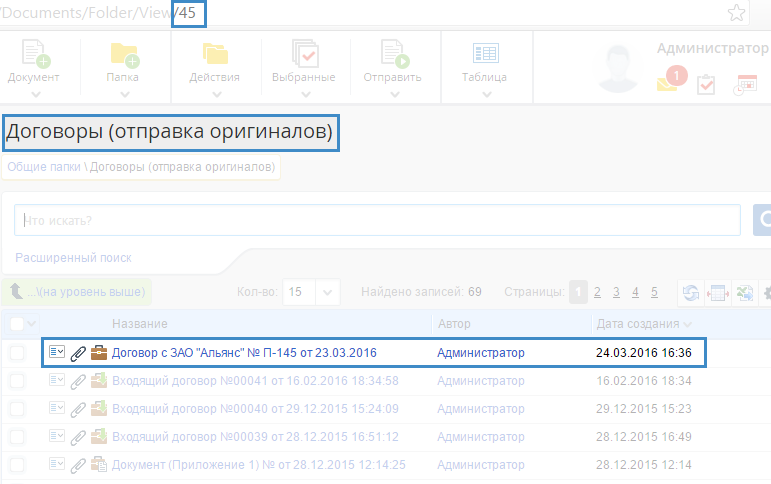This screenshot has height=484, width=771.
Task: Click briefcase icon of Альянс contract row
Action: pos(99,353)
